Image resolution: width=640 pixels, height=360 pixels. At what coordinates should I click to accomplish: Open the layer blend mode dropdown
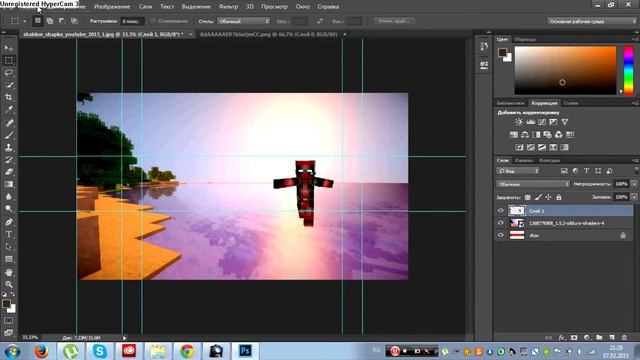click(533, 184)
